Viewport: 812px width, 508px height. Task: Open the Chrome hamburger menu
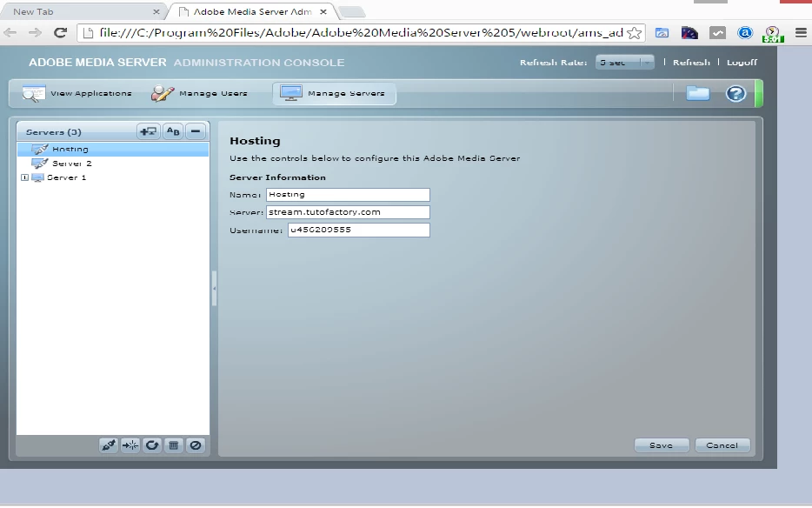click(801, 33)
